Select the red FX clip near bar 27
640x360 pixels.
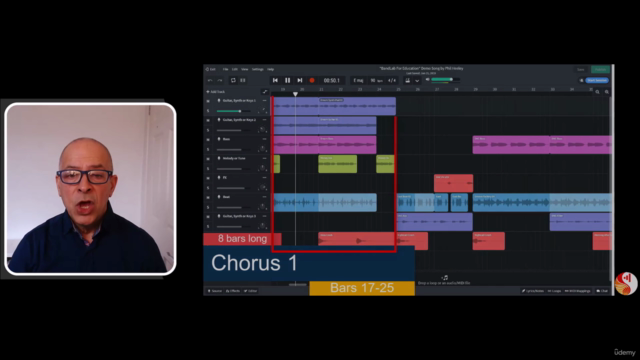pyautogui.click(x=453, y=183)
